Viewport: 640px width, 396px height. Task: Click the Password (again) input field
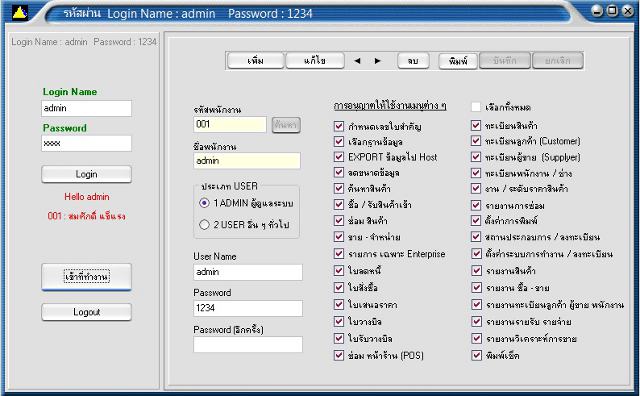point(248,344)
